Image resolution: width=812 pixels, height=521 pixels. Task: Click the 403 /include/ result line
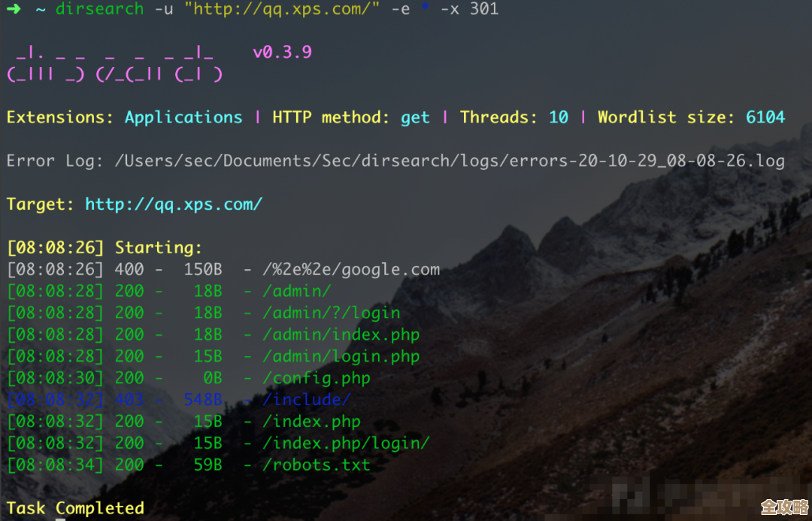pyautogui.click(x=179, y=400)
